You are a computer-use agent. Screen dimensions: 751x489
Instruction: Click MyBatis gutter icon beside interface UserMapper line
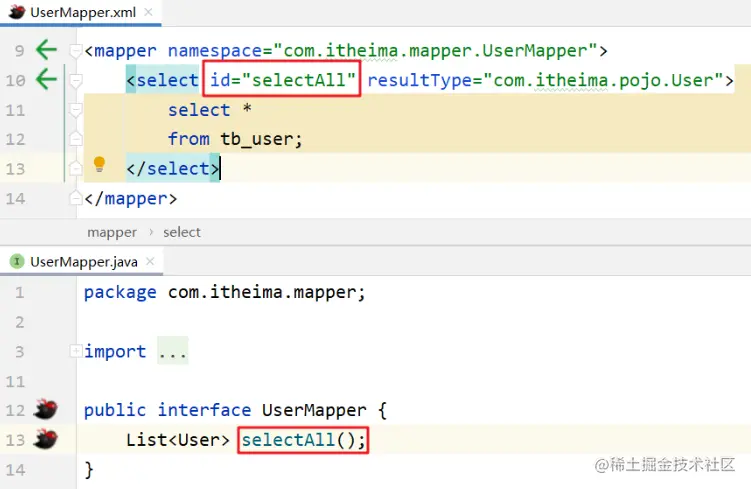pyautogui.click(x=46, y=409)
